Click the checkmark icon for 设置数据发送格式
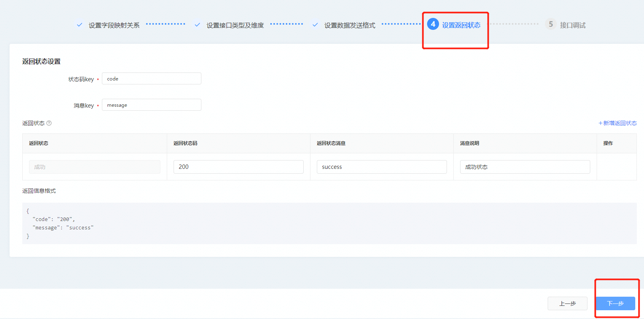Image resolution: width=644 pixels, height=319 pixels. pos(315,25)
